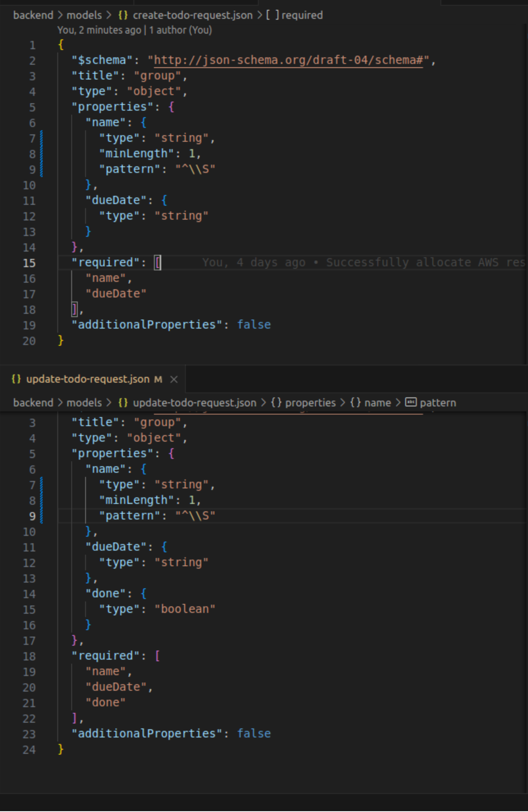Click inline blame 'You, 4 days ago' annotation

(x=363, y=263)
